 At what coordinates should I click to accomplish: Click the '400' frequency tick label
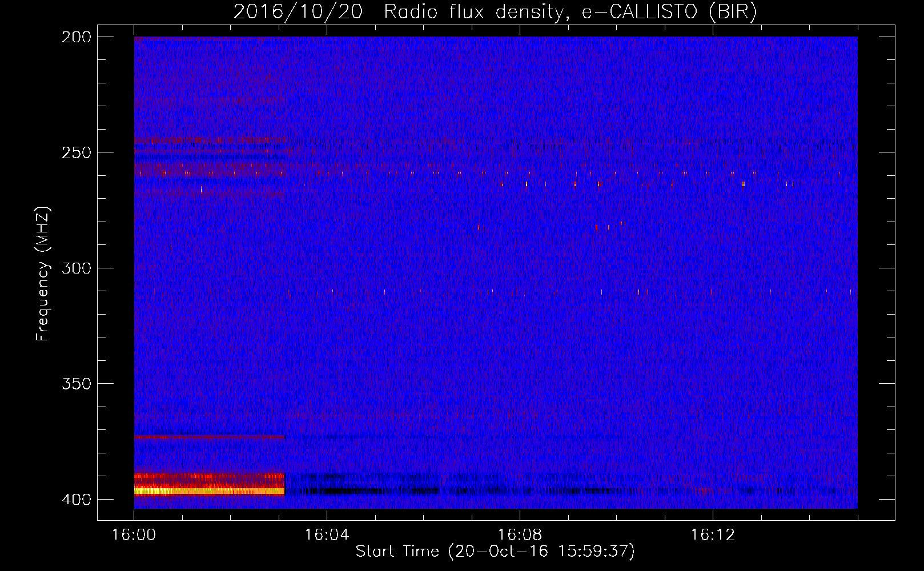(x=76, y=500)
